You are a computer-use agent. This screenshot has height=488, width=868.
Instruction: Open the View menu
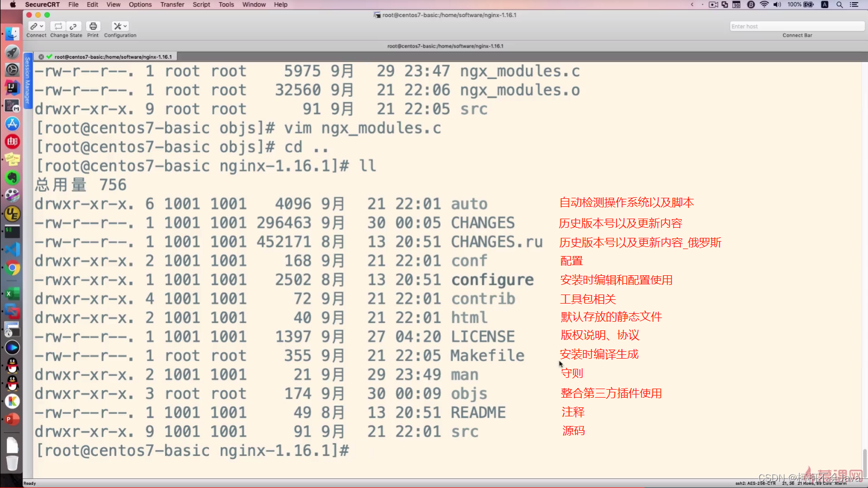point(113,4)
